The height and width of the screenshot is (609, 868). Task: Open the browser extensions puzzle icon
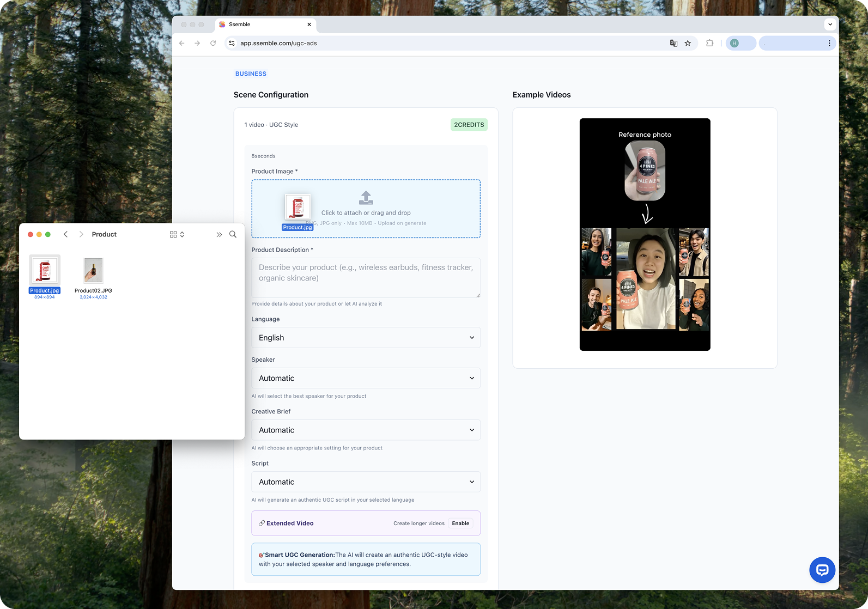[709, 43]
